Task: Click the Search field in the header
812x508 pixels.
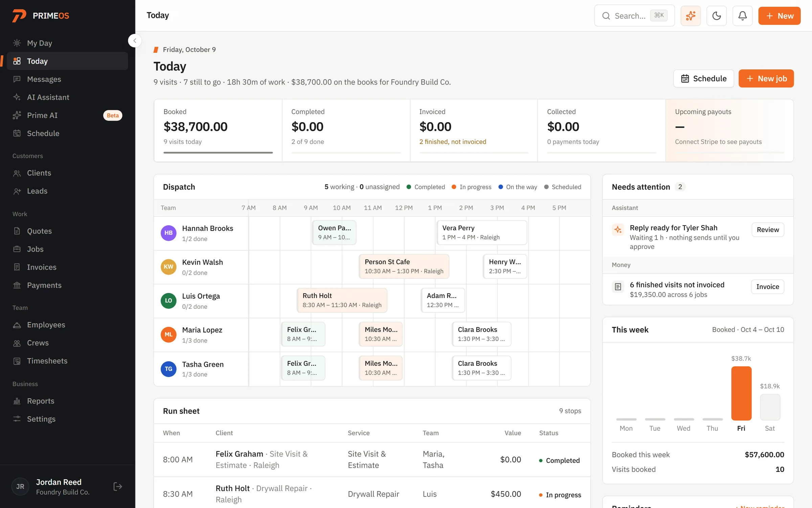Action: 634,16
